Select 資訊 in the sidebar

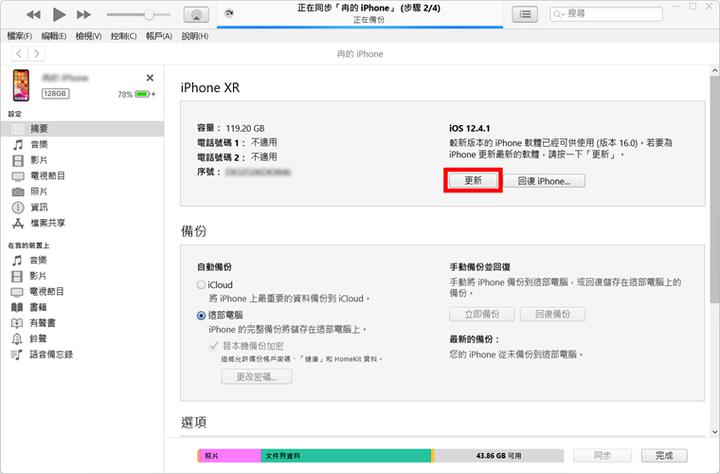[82, 208]
